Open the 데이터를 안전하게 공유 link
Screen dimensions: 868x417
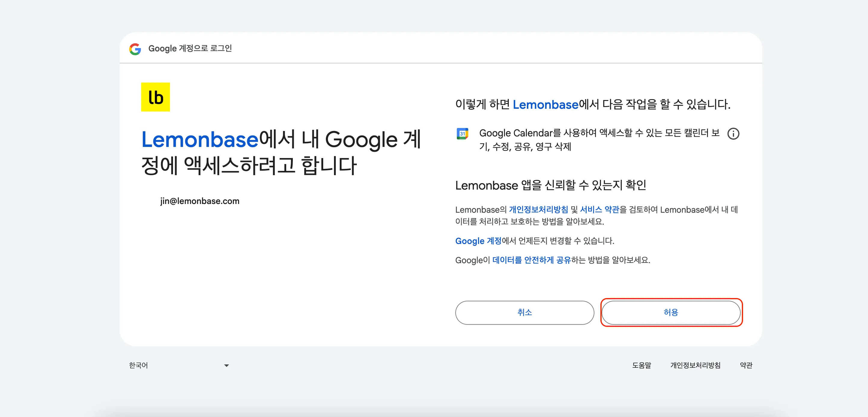pos(531,260)
